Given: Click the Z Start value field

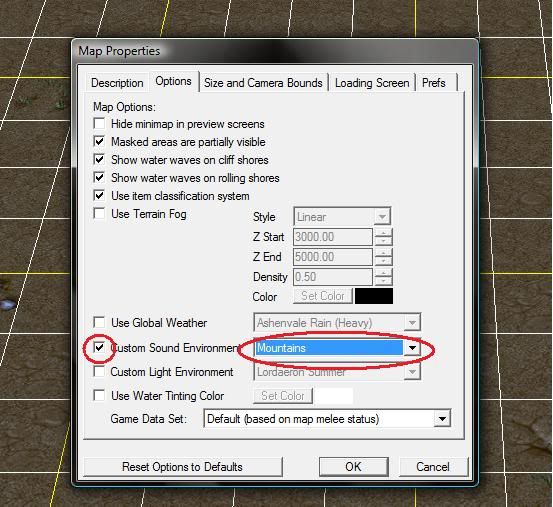Looking at the screenshot, I should point(333,237).
